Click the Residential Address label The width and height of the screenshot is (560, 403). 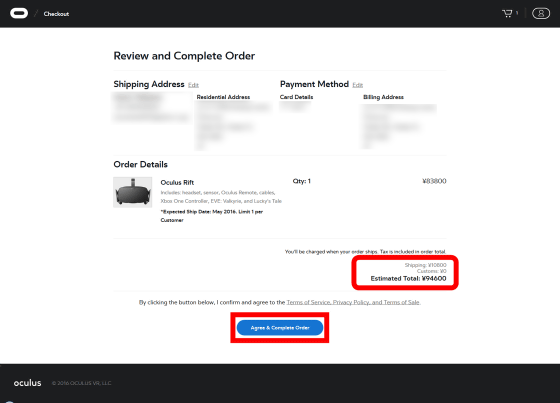tap(223, 97)
